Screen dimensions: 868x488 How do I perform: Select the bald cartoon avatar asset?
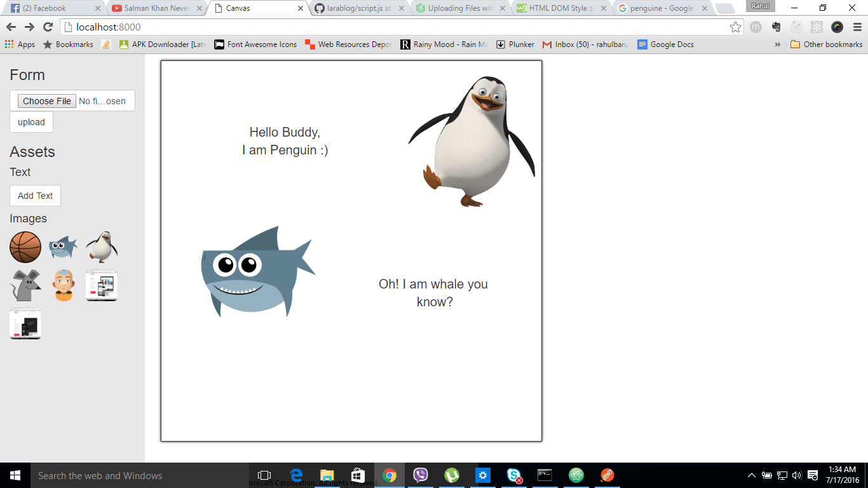click(64, 285)
